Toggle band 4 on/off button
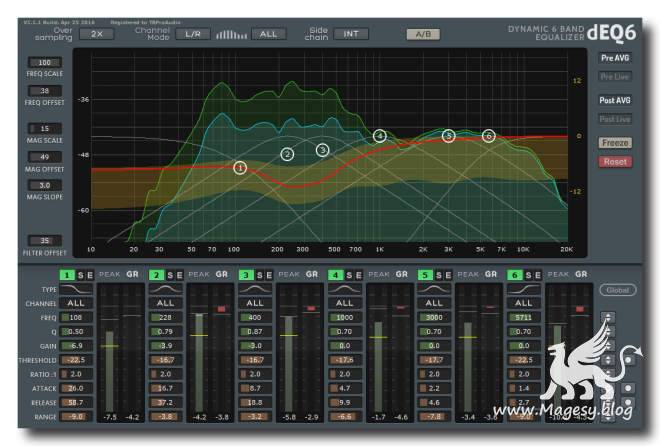660x446 pixels. click(335, 275)
